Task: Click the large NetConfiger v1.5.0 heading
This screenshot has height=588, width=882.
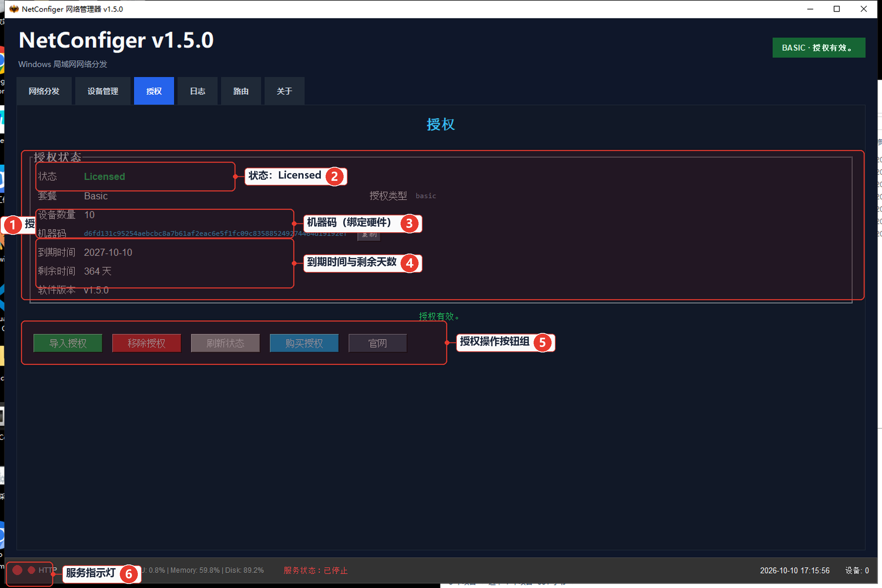Action: click(116, 40)
